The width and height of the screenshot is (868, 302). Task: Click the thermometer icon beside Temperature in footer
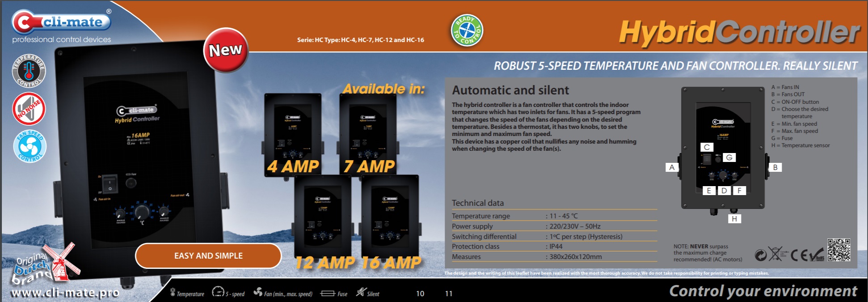point(173,293)
